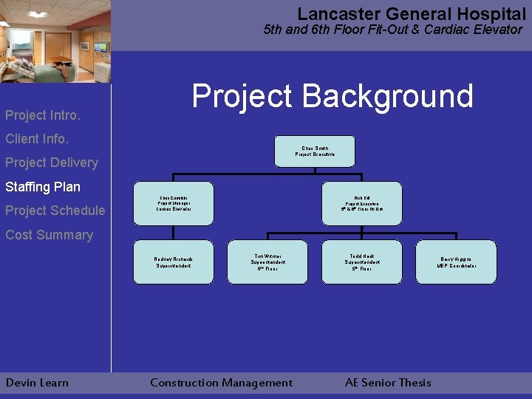Click the hospital room photo thumbnail
Screen dimensions: 532x399
(55, 41)
